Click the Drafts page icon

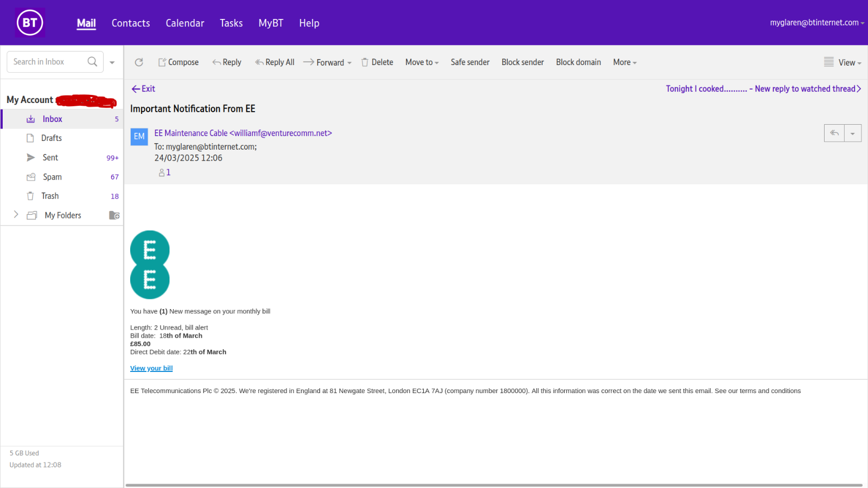(30, 138)
